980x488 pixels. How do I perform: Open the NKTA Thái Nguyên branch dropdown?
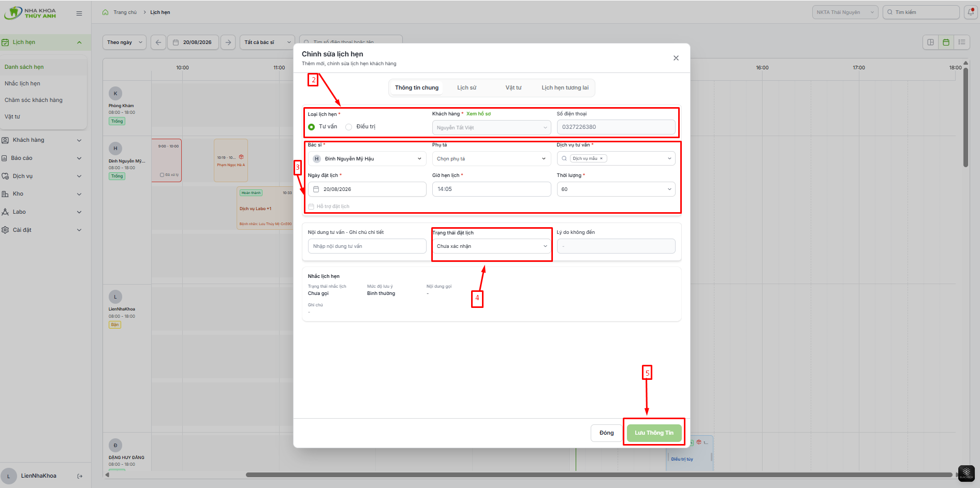coord(845,12)
